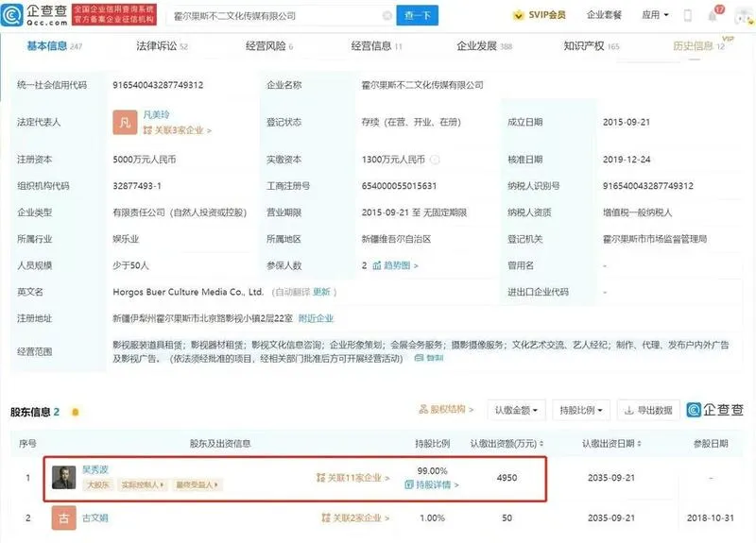Click 登记机关 霍尔果斯市市场监督管理局

(x=655, y=239)
